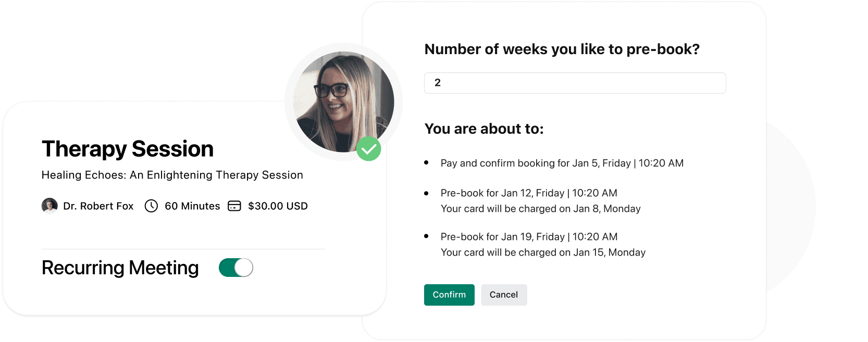Click the toggle knob on Recurring Meeting
The height and width of the screenshot is (342, 868).
243,267
